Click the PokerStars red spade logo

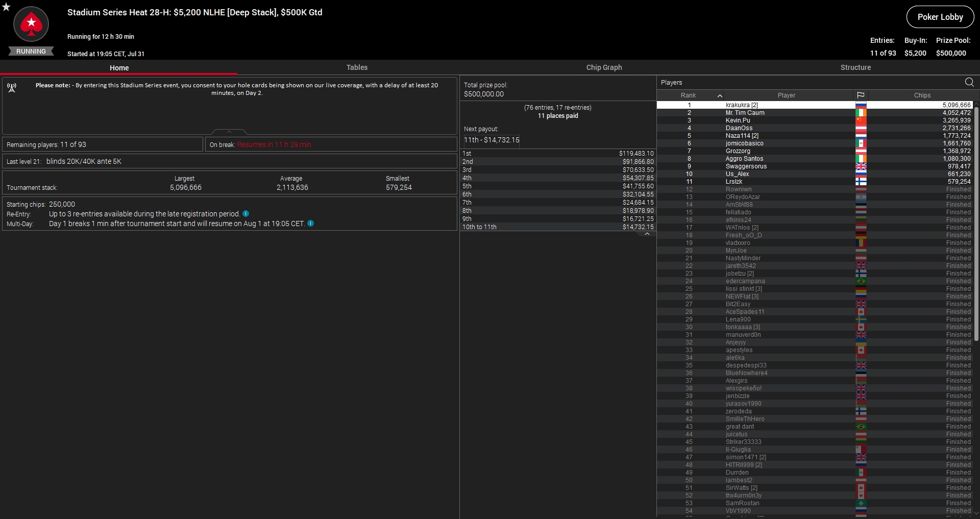pos(31,24)
